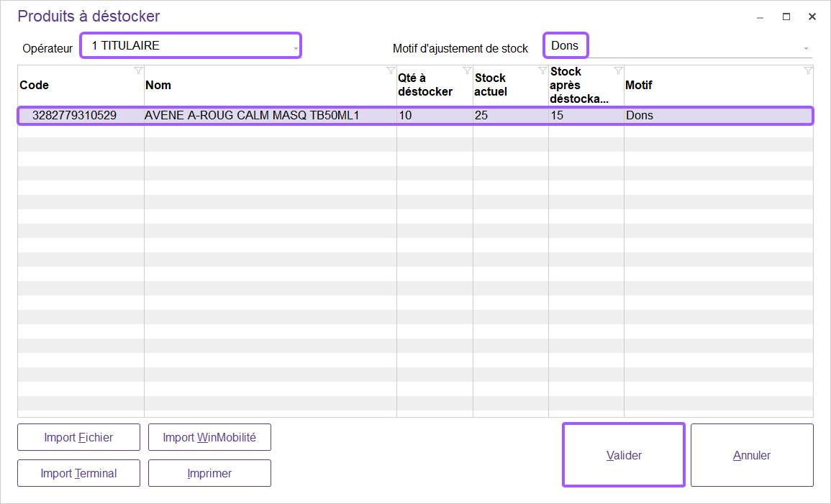Open the Motif d'ajustement de stock dropdown
This screenshot has height=504, width=831.
point(806,47)
